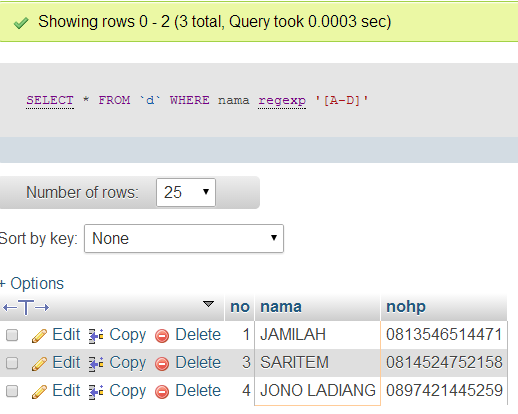518x414 pixels.
Task: Click the red delete icon for JAMILAH row
Action: [162, 336]
